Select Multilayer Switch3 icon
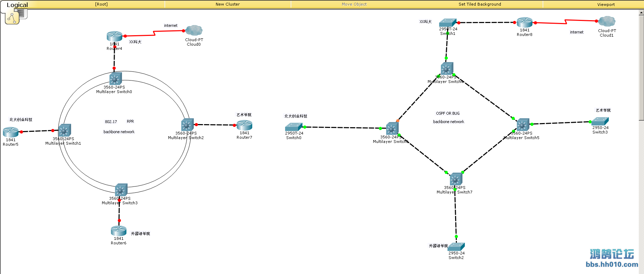The width and height of the screenshot is (644, 274). (121, 190)
